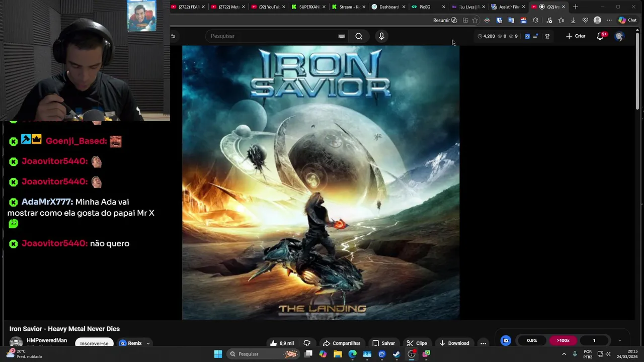Open the browser extensions puzzle icon
Image resolution: width=644 pixels, height=362 pixels.
(535, 20)
